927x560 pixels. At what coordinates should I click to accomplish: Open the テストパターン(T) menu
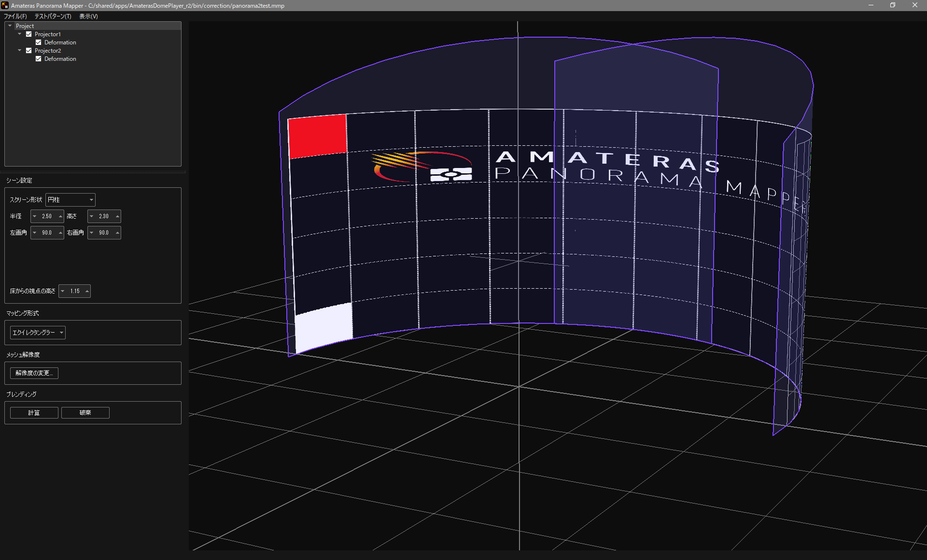53,16
